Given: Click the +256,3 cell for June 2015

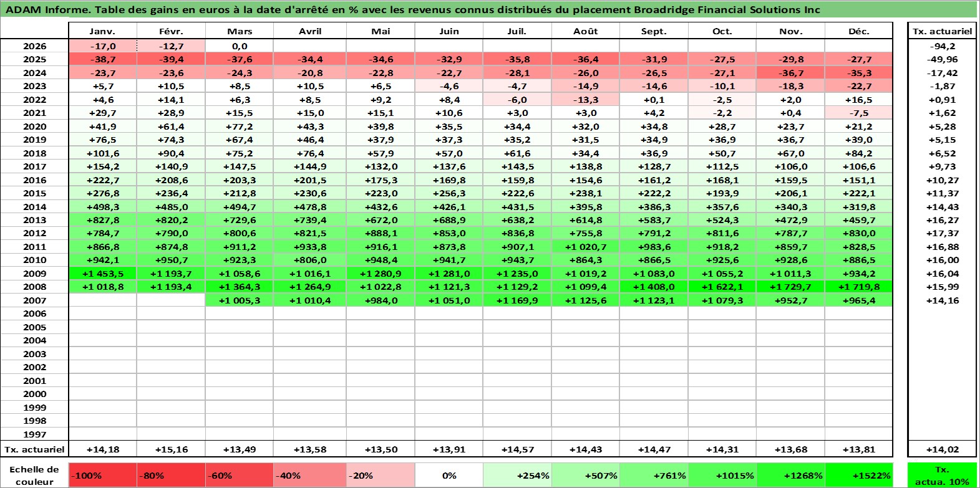Looking at the screenshot, I should click(x=449, y=193).
